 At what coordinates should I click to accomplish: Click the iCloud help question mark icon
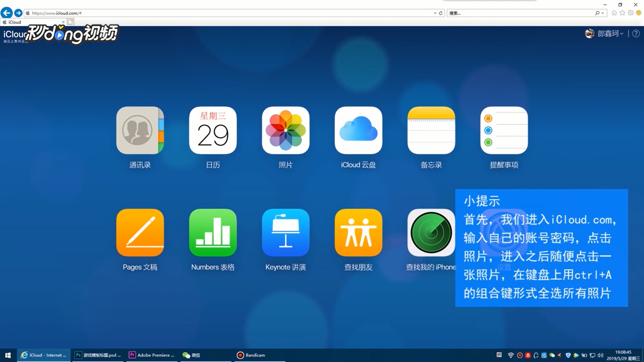click(636, 34)
